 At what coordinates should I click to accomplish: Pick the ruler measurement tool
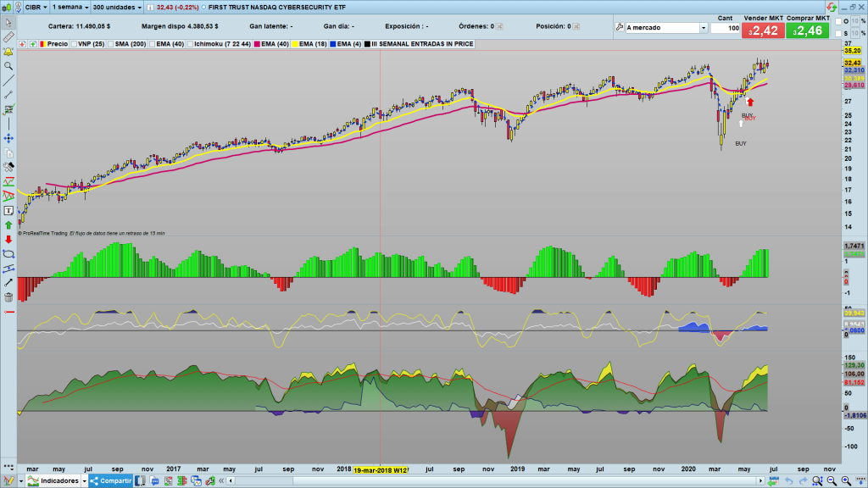8,37
